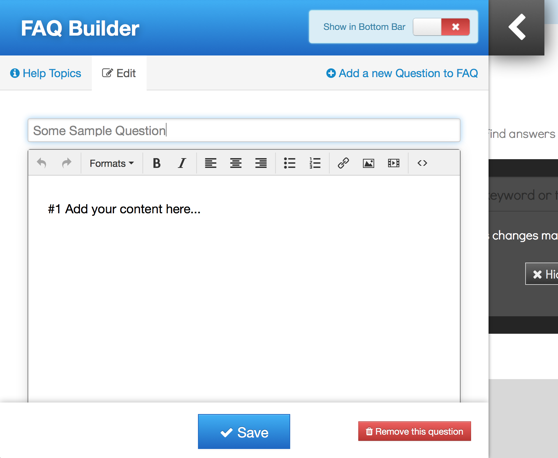This screenshot has height=458, width=558.
Task: Insert a video into the answer
Action: pos(394,163)
